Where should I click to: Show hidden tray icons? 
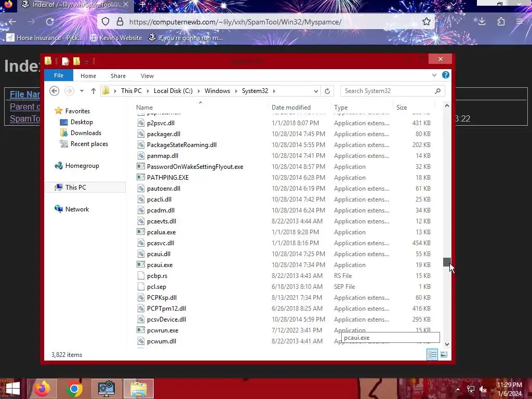pyautogui.click(x=458, y=389)
